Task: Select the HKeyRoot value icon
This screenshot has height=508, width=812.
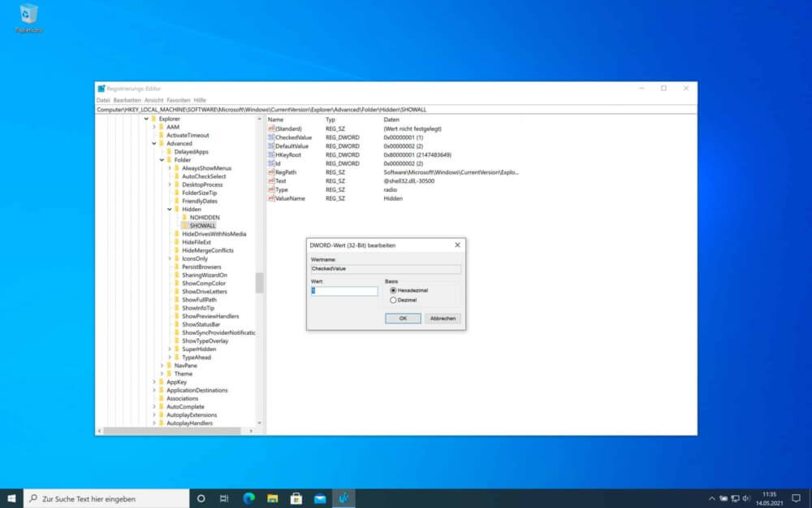Action: click(271, 155)
